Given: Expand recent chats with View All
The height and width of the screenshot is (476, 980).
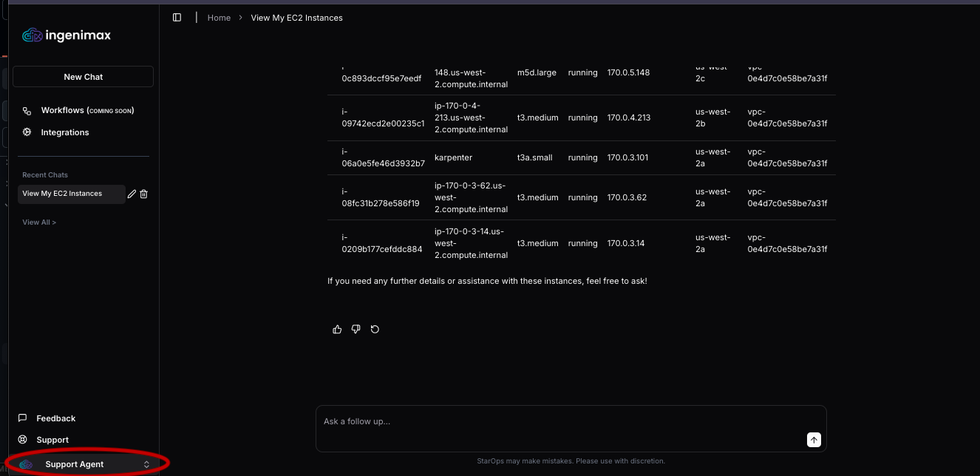Looking at the screenshot, I should pyautogui.click(x=39, y=222).
